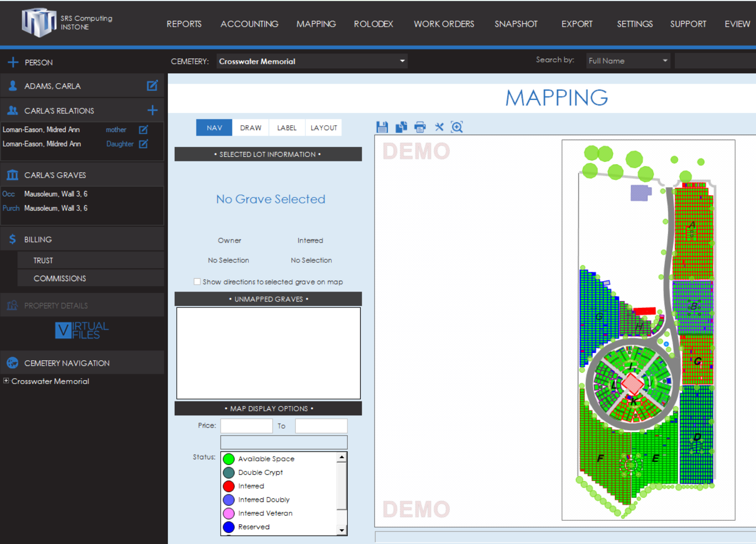Enable show directions to selected grave
The height and width of the screenshot is (544, 756).
(197, 282)
